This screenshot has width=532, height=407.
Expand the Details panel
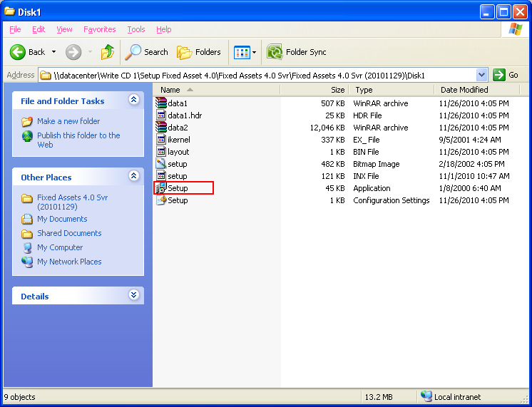pos(133,295)
